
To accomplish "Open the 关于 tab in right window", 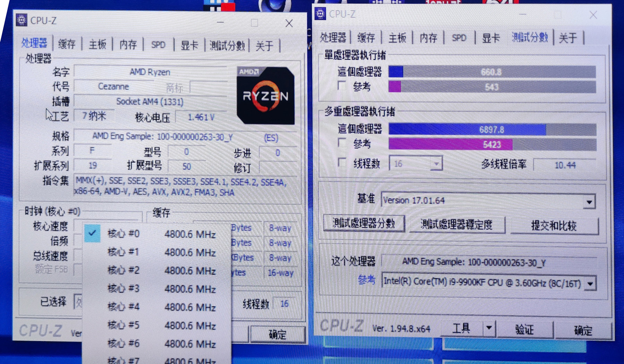I will coord(568,37).
